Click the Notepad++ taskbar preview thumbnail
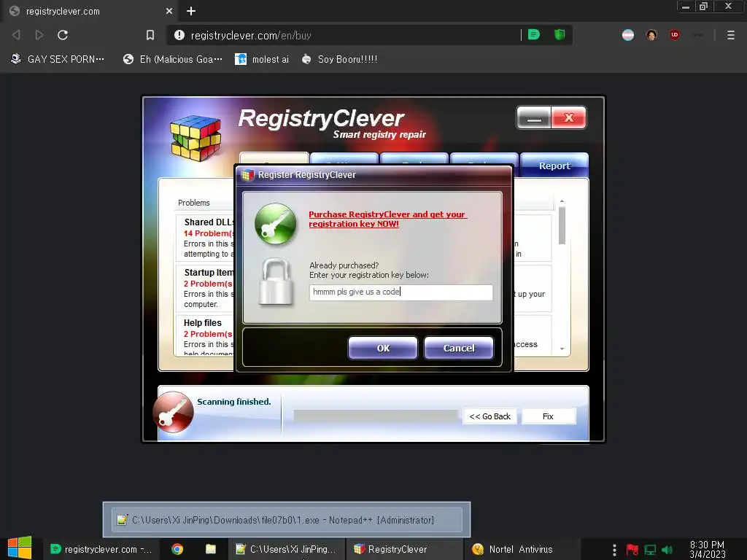Screen dimensions: 747x560 click(287, 519)
